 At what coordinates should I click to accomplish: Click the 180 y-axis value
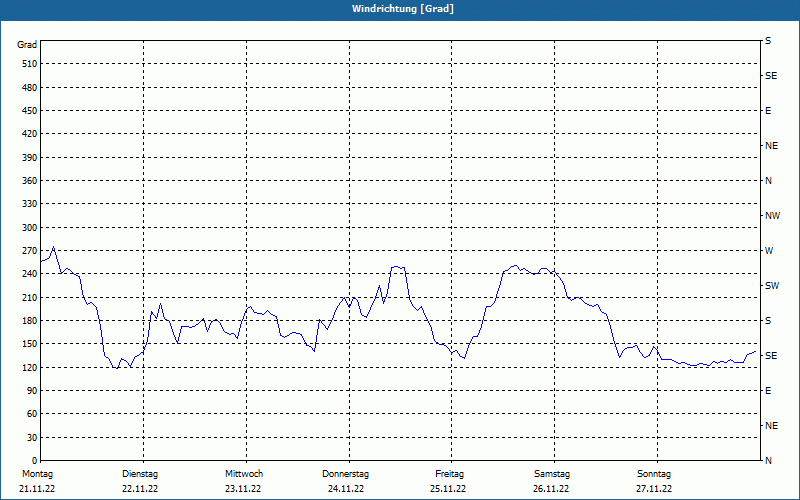(30, 321)
